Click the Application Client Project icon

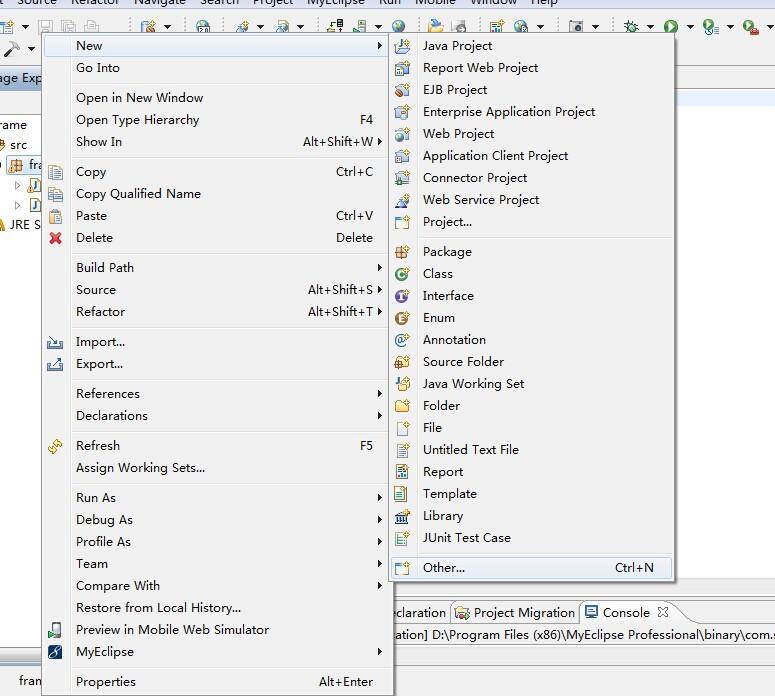coord(402,156)
